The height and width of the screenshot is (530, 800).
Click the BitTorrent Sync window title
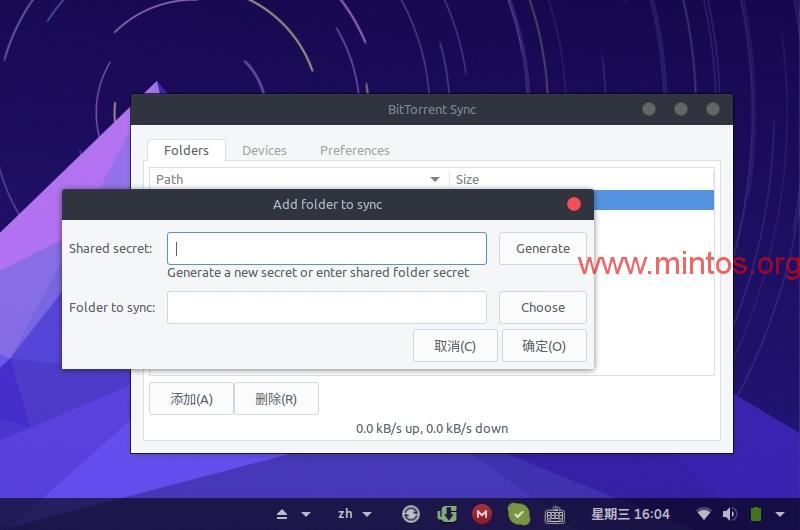(432, 110)
